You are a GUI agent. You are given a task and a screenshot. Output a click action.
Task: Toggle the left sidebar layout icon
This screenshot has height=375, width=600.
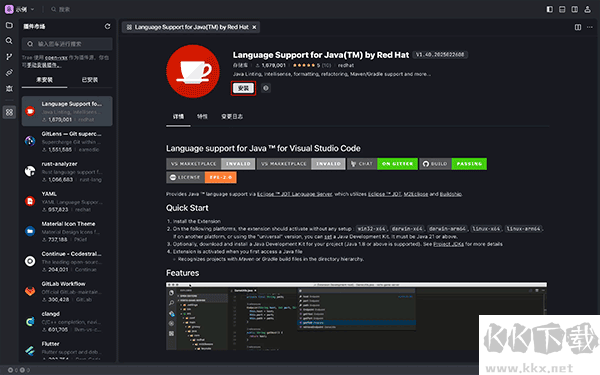point(549,9)
